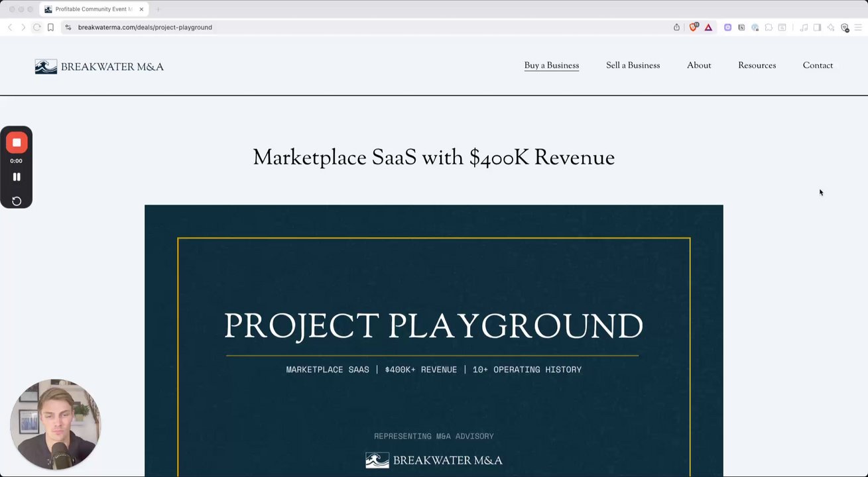Open the Leo AI sparkle icon
This screenshot has height=477, width=868.
pyautogui.click(x=830, y=27)
